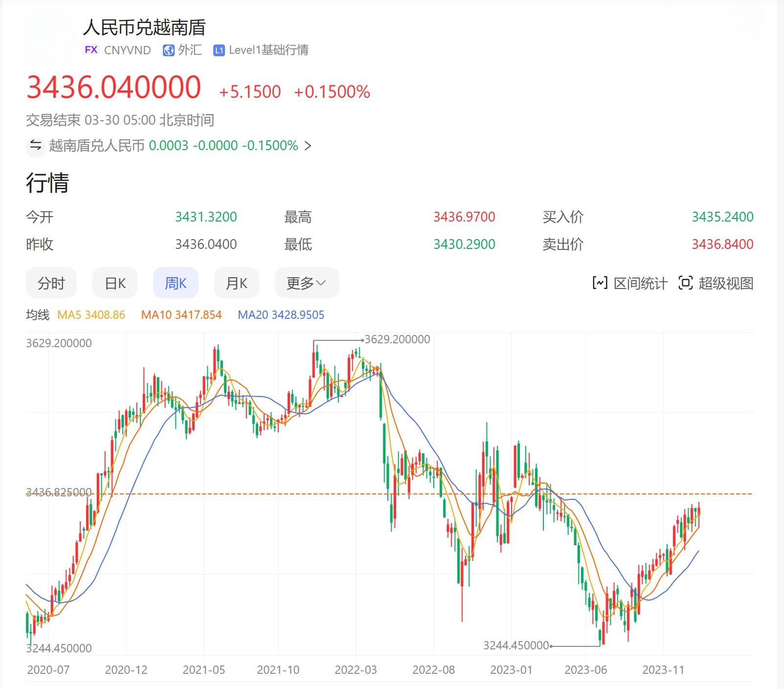The height and width of the screenshot is (689, 784).
Task: Click the 2020-07 date axis label
Action: pos(48,670)
